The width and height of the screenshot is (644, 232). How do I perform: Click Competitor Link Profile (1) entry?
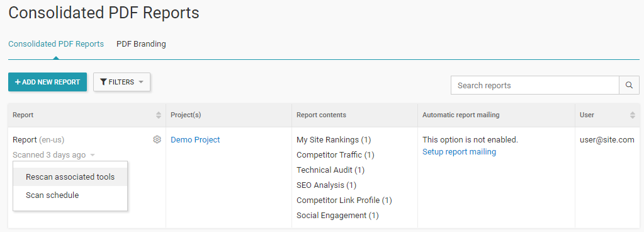(x=344, y=200)
